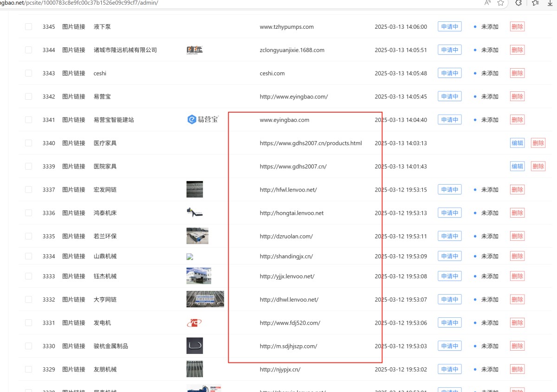Click the Read Aloud icon in address bar
This screenshot has width=557, height=392.
pos(487,3)
